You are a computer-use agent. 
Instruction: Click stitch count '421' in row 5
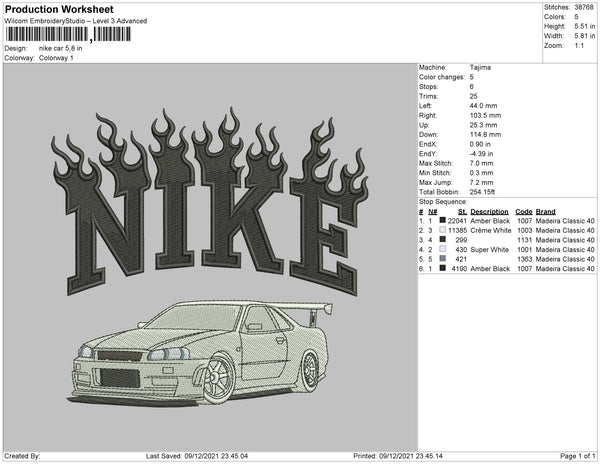pos(461,259)
